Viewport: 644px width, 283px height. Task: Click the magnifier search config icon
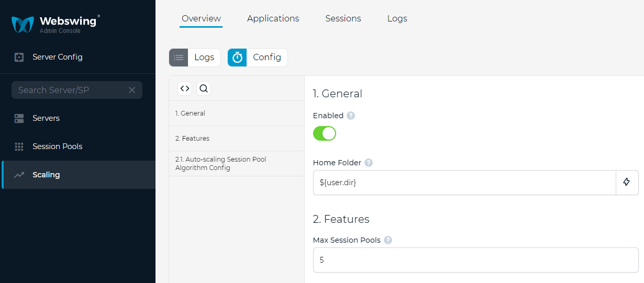[204, 88]
